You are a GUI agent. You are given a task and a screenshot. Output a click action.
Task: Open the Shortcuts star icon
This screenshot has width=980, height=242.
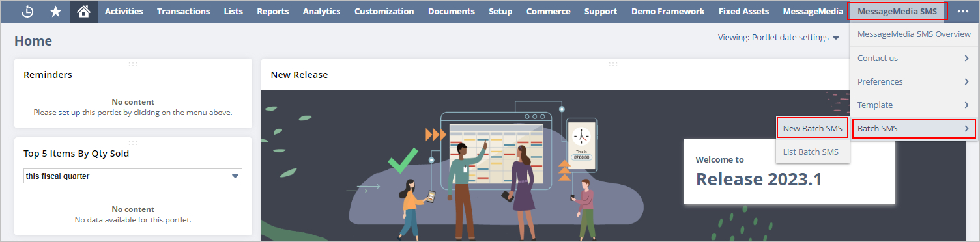coord(55,12)
